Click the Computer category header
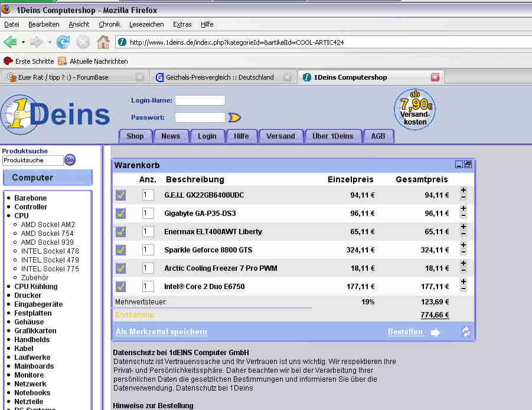This screenshot has height=410, width=532. tap(47, 178)
